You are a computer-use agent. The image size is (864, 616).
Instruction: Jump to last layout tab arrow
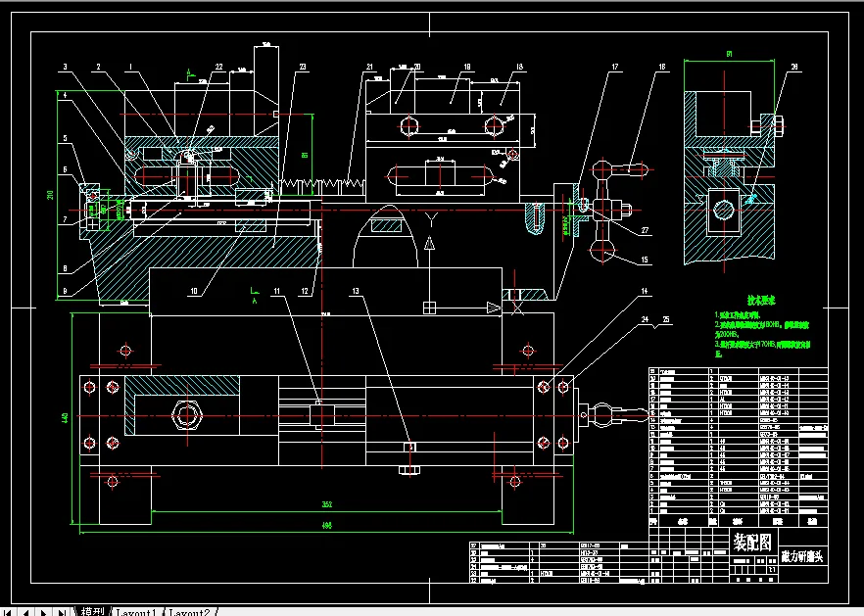(63, 611)
